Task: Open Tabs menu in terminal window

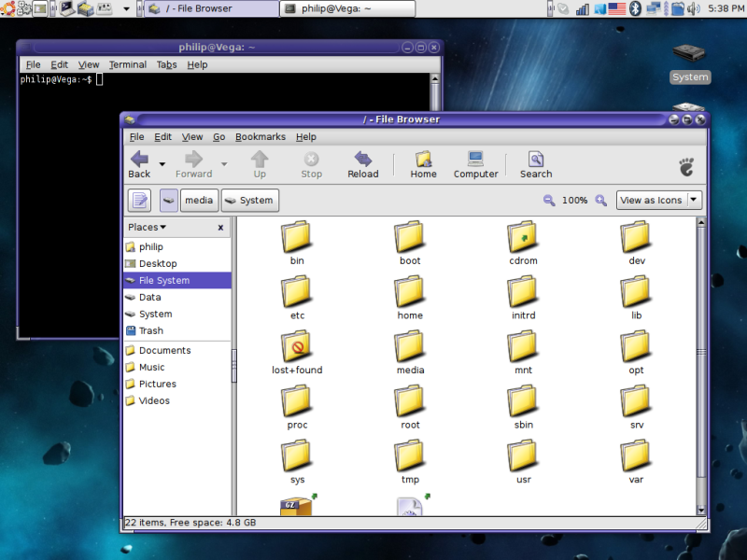Action: point(167,64)
